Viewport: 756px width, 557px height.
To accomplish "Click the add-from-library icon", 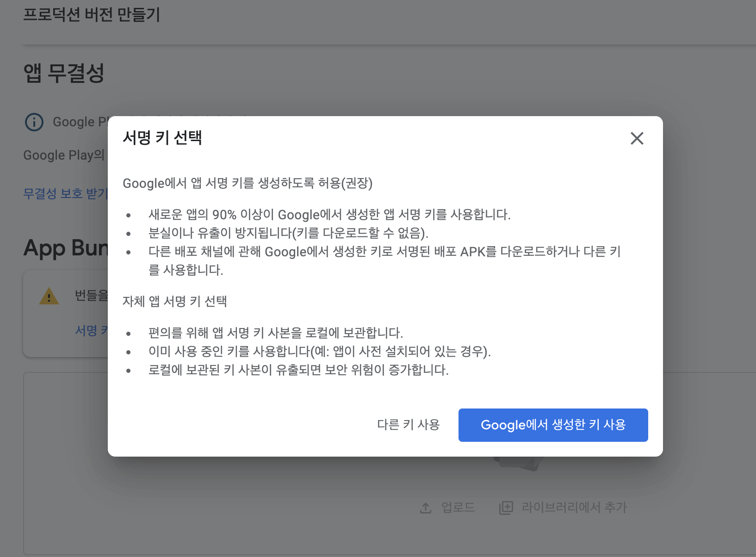I will click(x=506, y=507).
